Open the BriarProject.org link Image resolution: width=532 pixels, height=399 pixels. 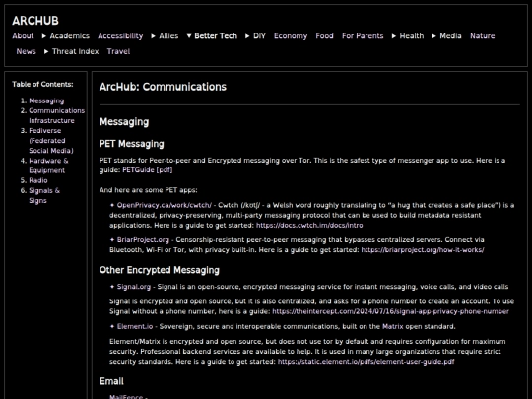[x=143, y=239]
